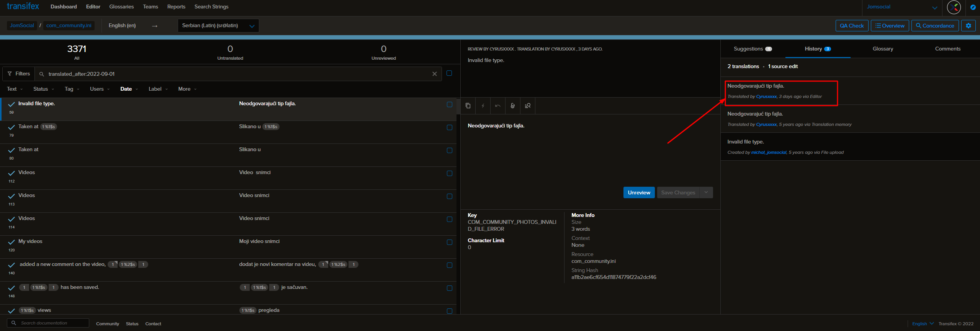Image resolution: width=980 pixels, height=331 pixels.
Task: Check the box for 'Invalid file type.' string
Action: (x=449, y=104)
